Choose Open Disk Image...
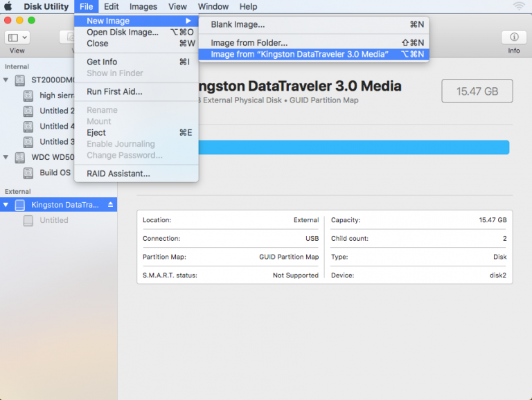532x400 pixels. pyautogui.click(x=136, y=33)
